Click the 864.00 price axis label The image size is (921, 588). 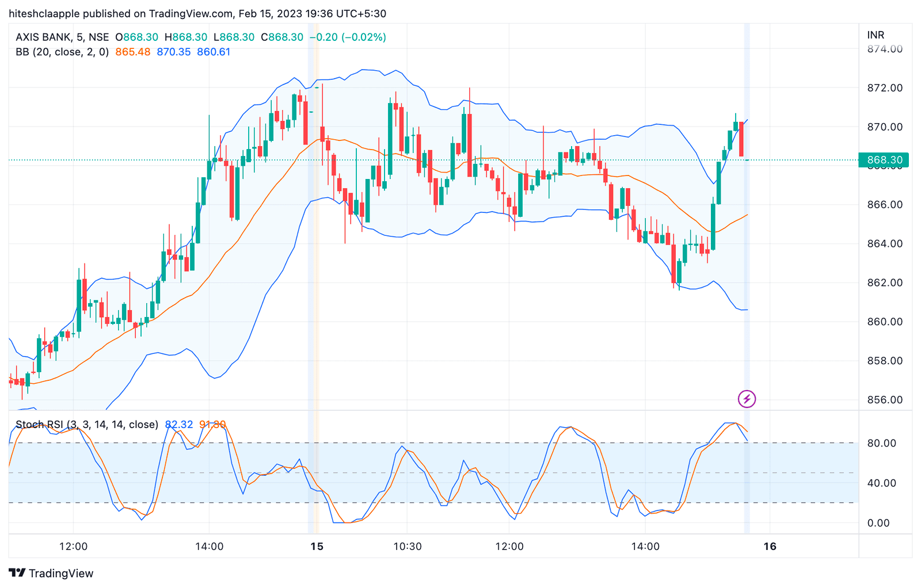coord(885,244)
